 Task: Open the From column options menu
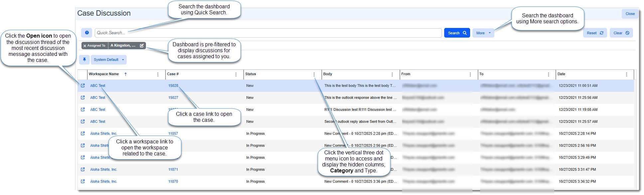click(x=470, y=75)
